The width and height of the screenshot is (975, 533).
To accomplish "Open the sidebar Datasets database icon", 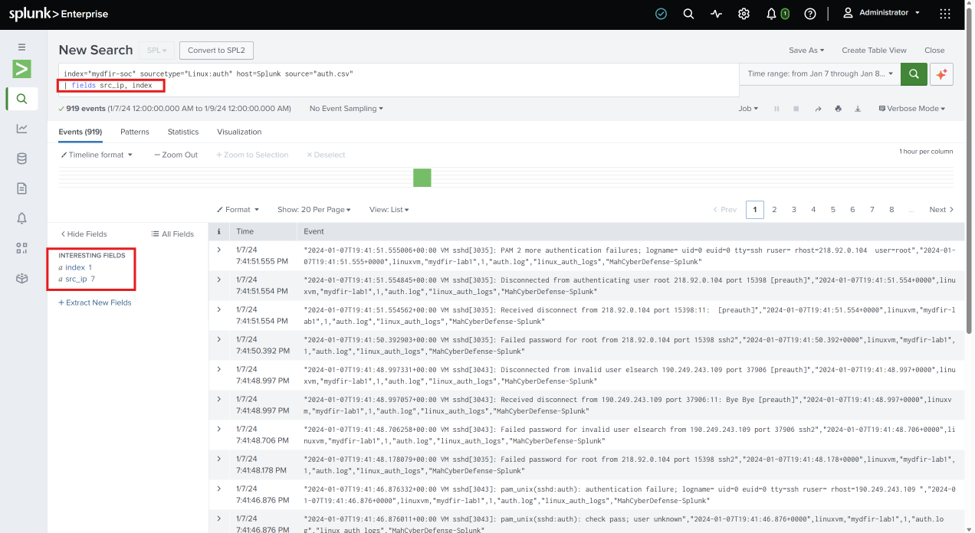I will pos(22,159).
